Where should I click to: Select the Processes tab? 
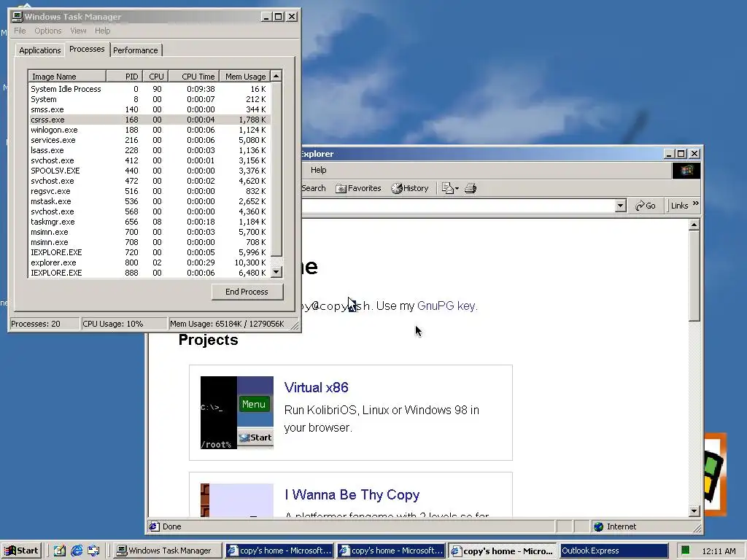tap(87, 49)
